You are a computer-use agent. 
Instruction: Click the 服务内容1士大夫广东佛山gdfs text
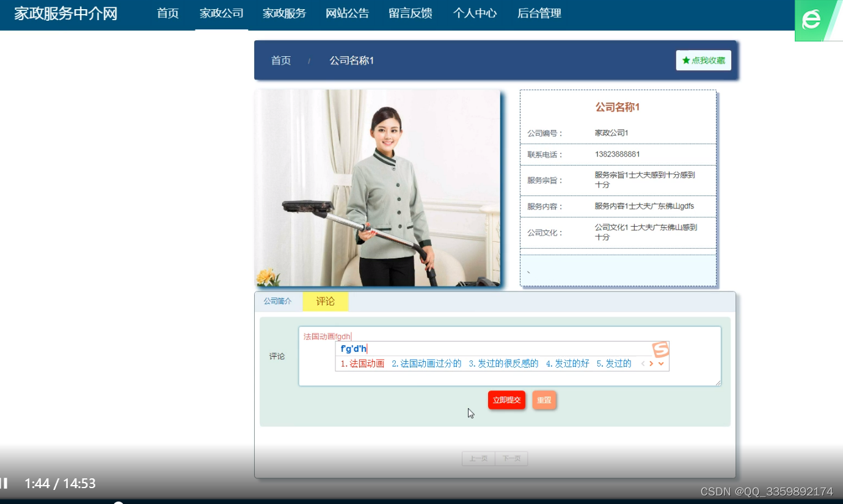pyautogui.click(x=644, y=206)
